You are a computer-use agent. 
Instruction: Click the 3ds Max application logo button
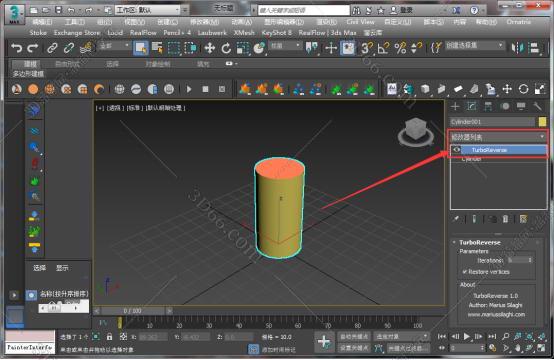coord(14,15)
